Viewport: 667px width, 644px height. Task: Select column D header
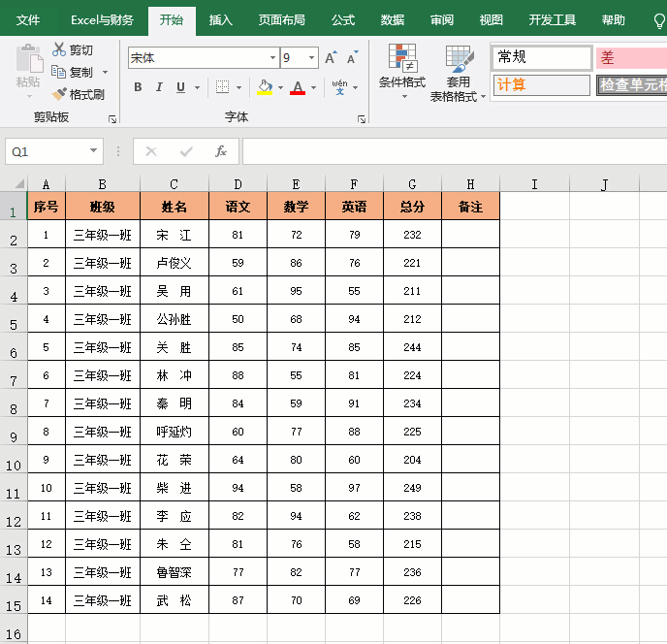[238, 184]
